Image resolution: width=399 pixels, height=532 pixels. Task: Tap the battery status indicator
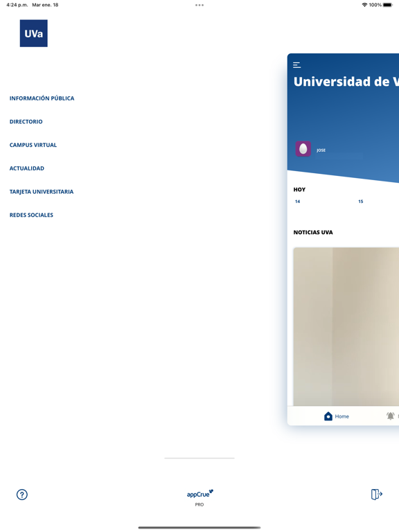click(388, 5)
